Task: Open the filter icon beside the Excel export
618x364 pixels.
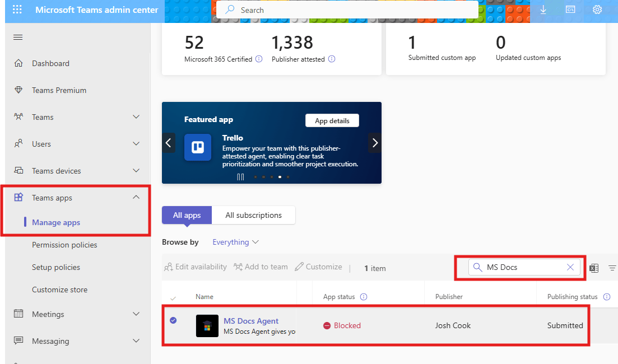Action: click(612, 268)
